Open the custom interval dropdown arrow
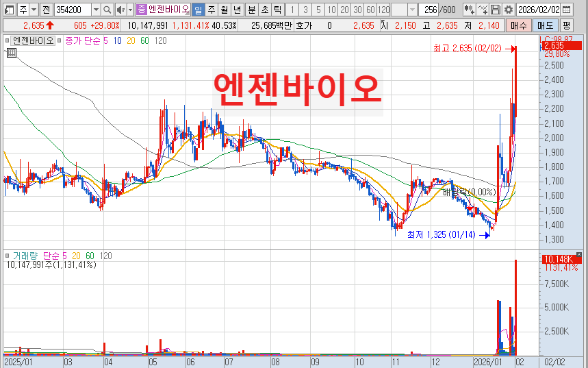Image resolution: width=588 pixels, height=368 pixels. coord(412,10)
